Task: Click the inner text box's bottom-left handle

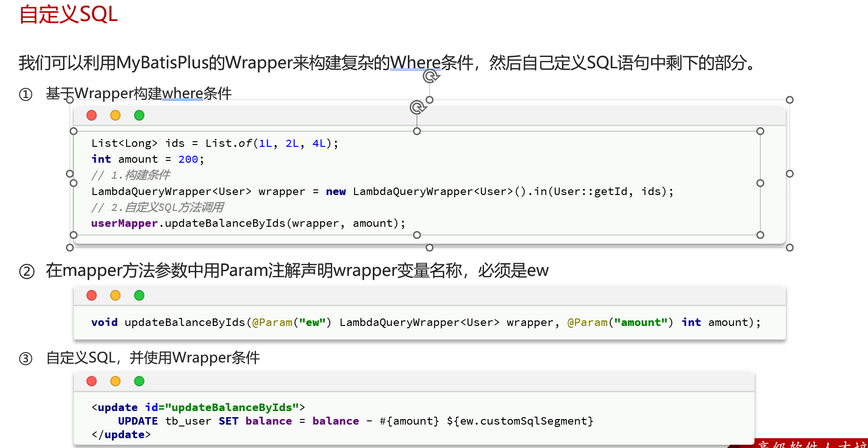Action: click(73, 235)
